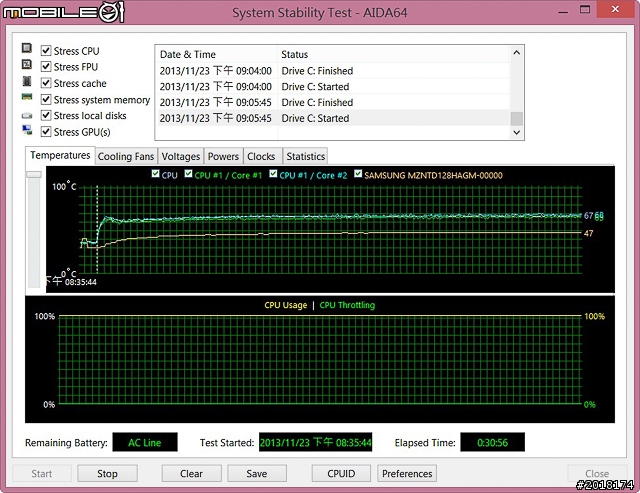Select log row Drive C: Started at 09:05:45
This screenshot has height=493, width=640.
click(333, 118)
